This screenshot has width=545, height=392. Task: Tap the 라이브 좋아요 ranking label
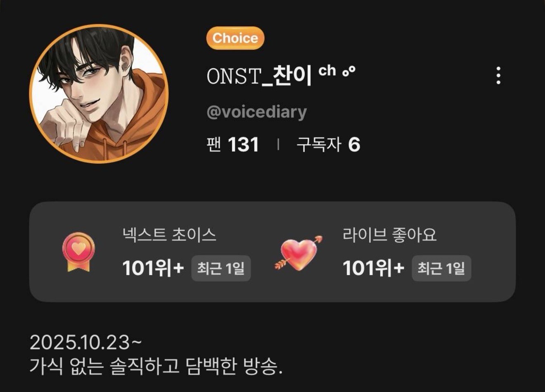tap(389, 235)
